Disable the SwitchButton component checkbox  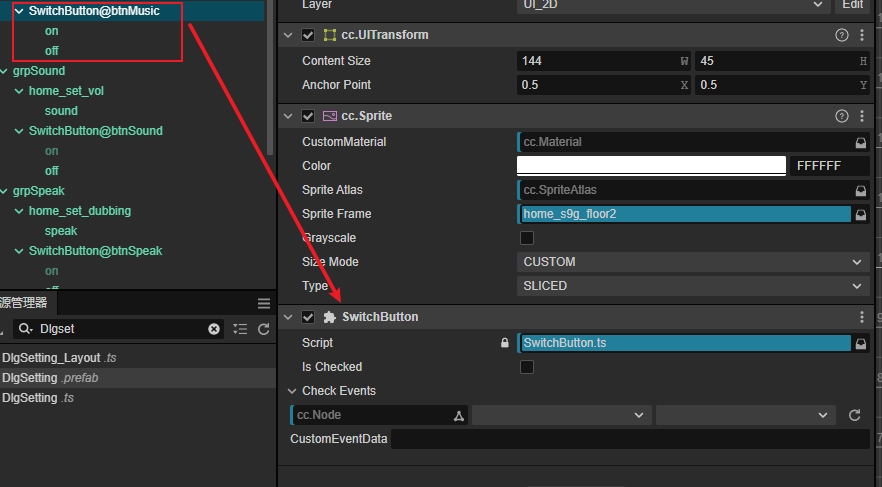click(308, 317)
